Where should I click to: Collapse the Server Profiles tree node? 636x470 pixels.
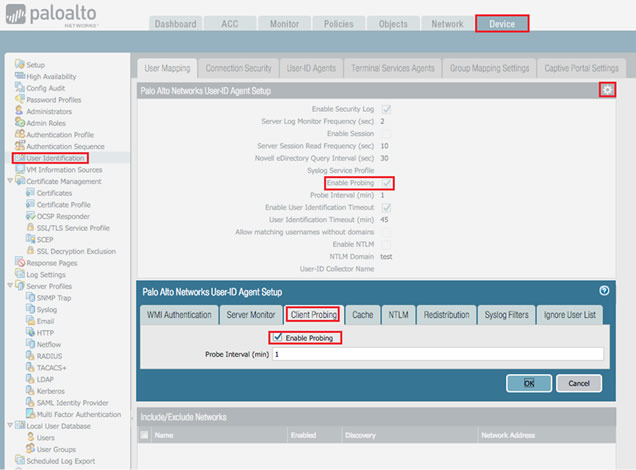pyautogui.click(x=10, y=285)
